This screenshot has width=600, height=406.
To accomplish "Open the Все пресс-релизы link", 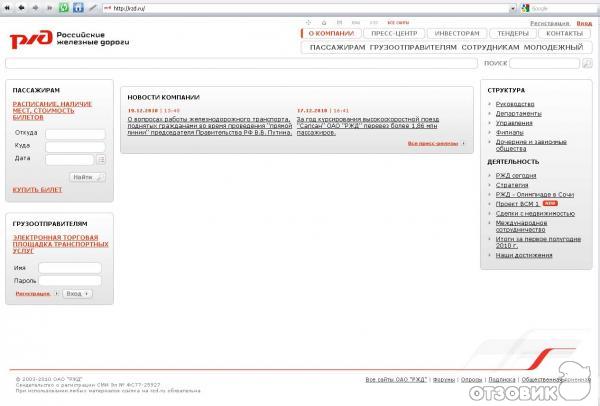I will 435,143.
